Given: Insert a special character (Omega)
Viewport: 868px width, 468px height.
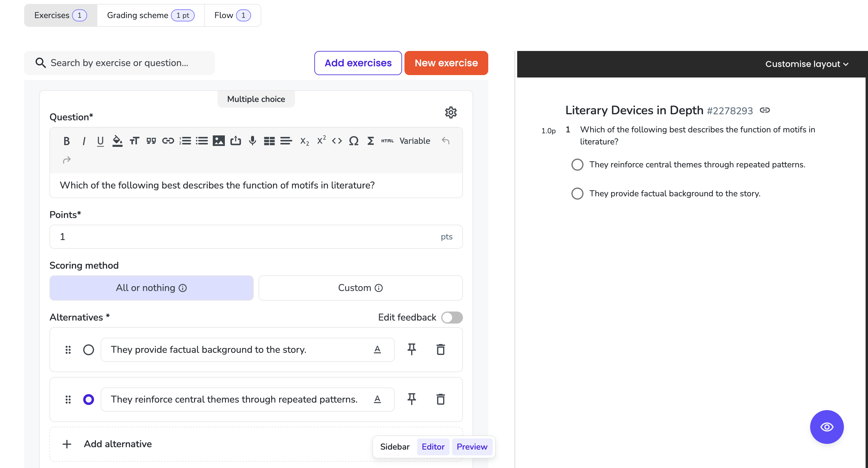Looking at the screenshot, I should 354,141.
